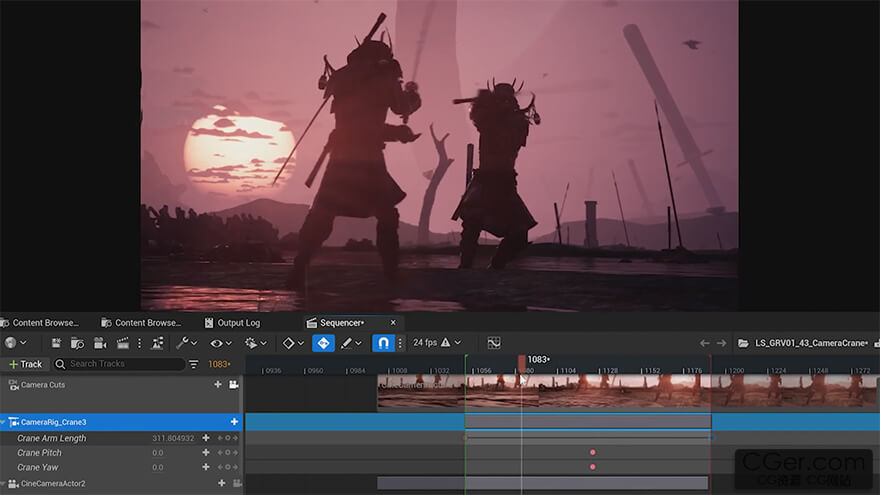Click the folder icon beside the sequence name
Screen dimensions: 880x495
tap(743, 343)
